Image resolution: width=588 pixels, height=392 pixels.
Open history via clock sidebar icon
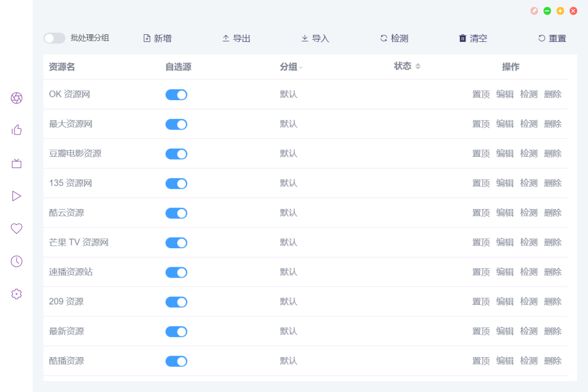pos(16,261)
